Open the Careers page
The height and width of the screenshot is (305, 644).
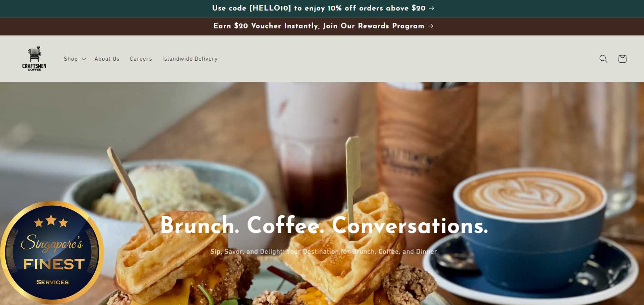click(141, 59)
